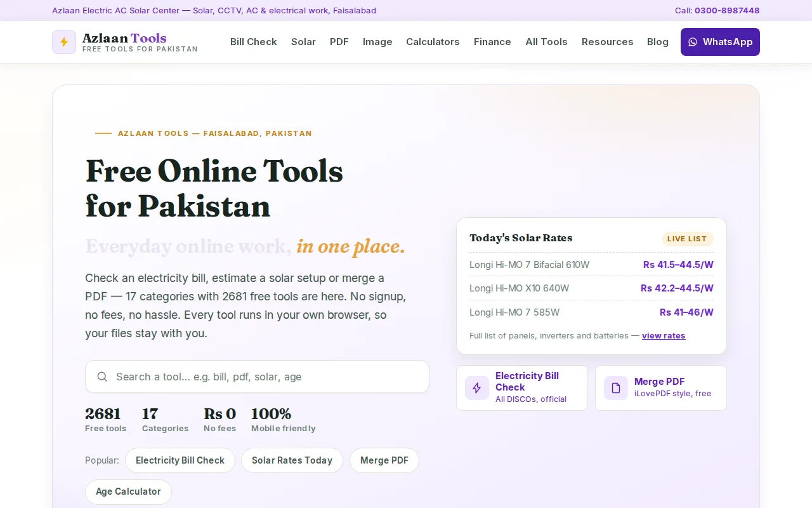The height and width of the screenshot is (508, 812).
Task: Open the Electricity Bill Check card title
Action: click(x=527, y=382)
